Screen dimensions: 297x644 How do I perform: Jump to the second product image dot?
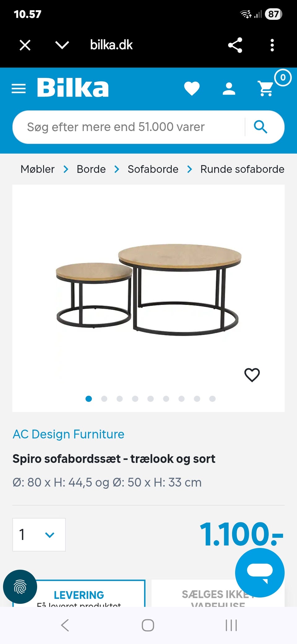click(104, 399)
